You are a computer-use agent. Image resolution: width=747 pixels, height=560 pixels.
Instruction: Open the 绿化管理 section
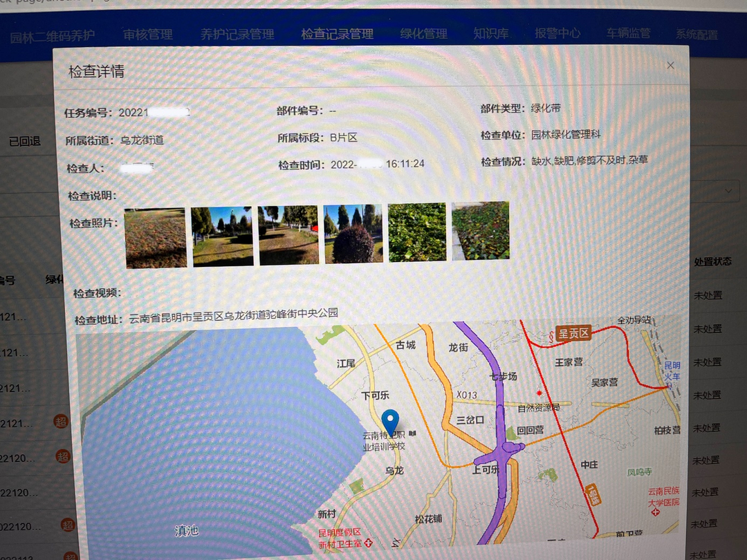[x=423, y=33]
